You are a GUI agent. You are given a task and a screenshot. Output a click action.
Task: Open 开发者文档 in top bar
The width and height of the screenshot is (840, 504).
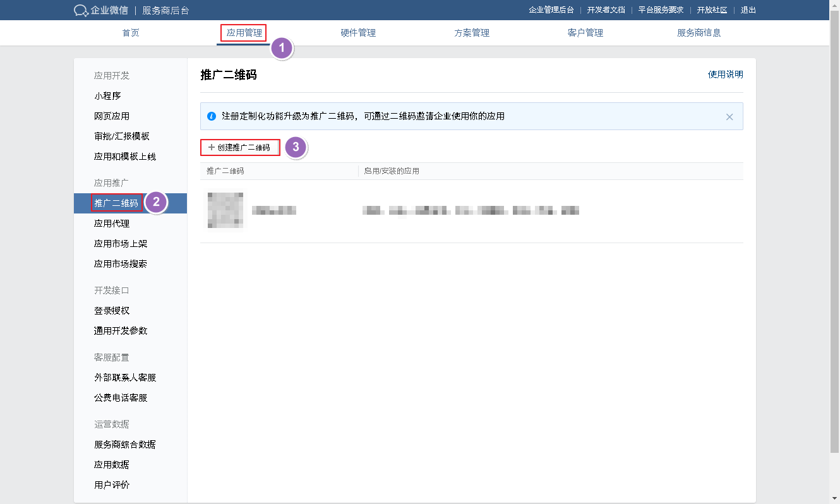[606, 10]
